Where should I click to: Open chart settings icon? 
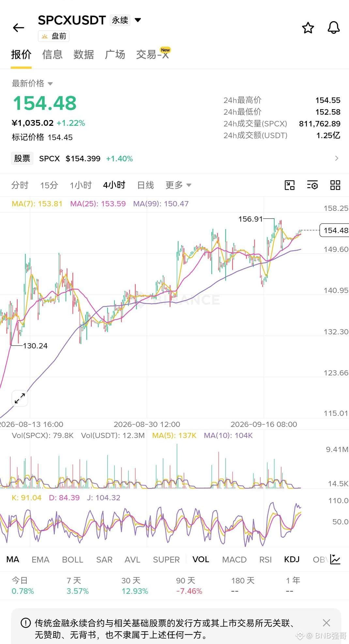pos(312,185)
